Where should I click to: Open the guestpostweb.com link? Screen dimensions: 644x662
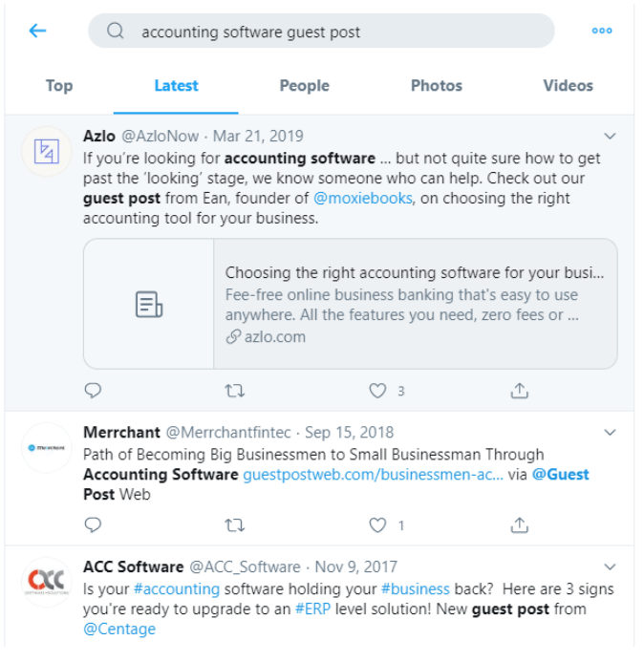tap(374, 475)
